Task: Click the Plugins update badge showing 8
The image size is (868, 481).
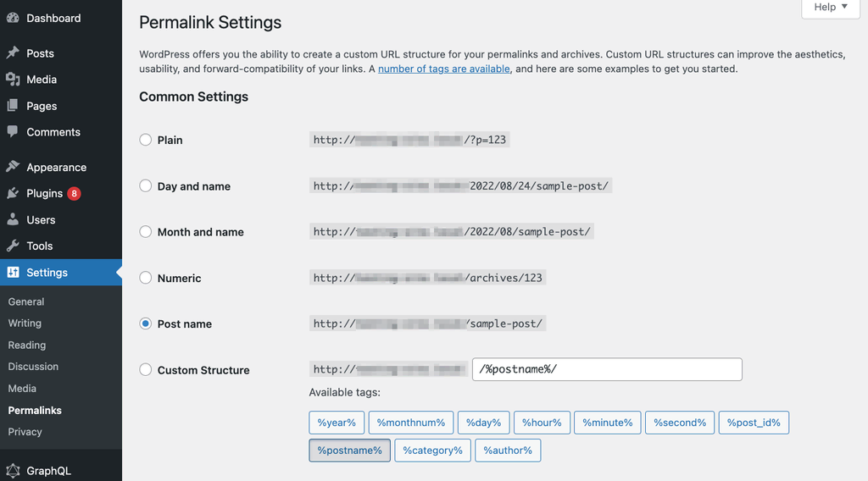Action: coord(75,194)
